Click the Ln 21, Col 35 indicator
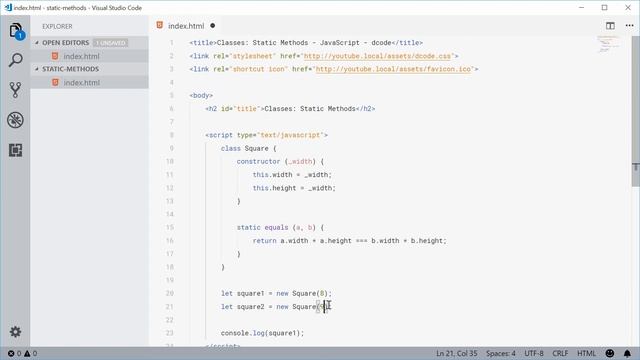Image resolution: width=640 pixels, height=360 pixels. [456, 353]
